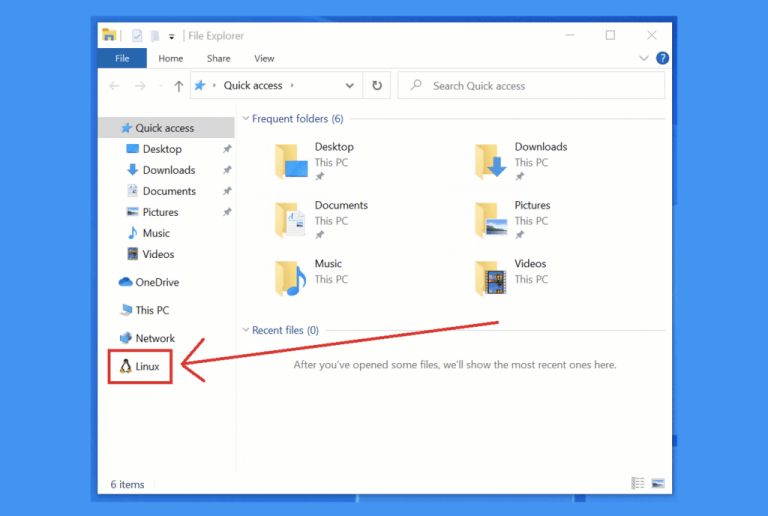Image resolution: width=768 pixels, height=516 pixels.
Task: Select Desktop in the navigation pane
Action: coord(162,149)
